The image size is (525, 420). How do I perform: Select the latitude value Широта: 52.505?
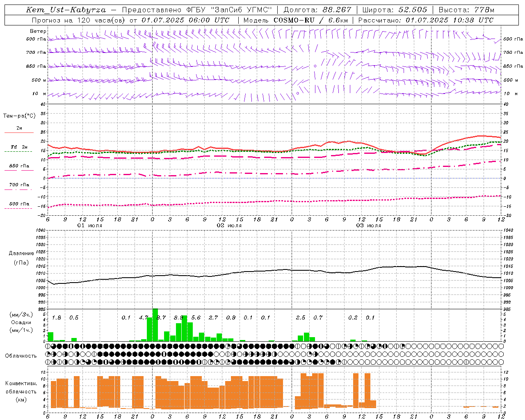[395, 10]
